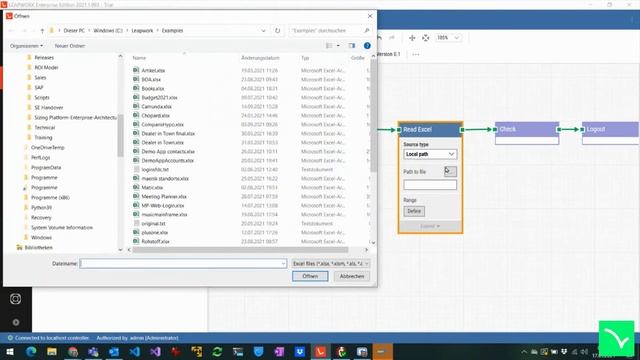Open the view options dropdown arrow
The height and width of the screenshot is (360, 640).
coord(338,46)
